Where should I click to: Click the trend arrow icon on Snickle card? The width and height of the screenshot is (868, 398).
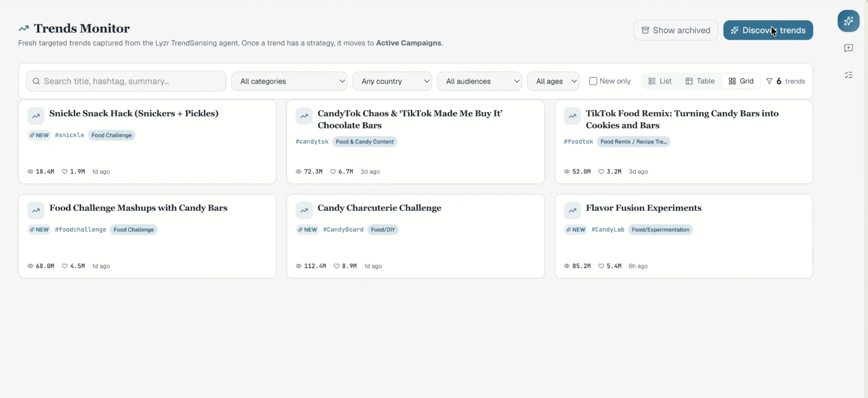[36, 116]
